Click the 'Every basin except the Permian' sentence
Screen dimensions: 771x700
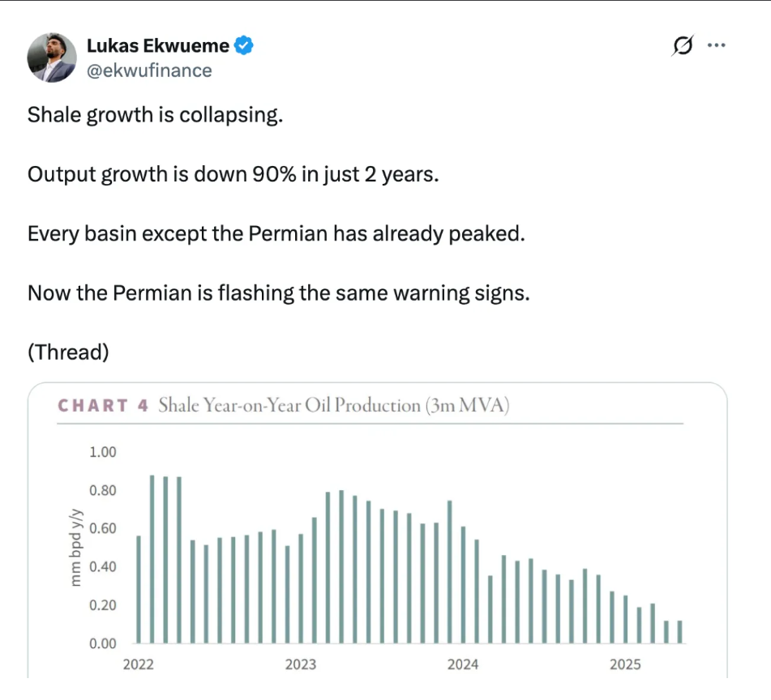pyautogui.click(x=276, y=234)
